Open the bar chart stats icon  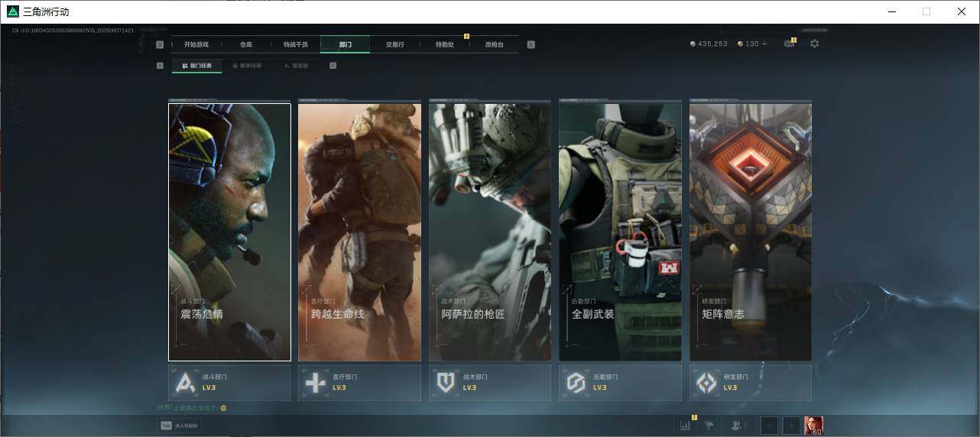685,426
